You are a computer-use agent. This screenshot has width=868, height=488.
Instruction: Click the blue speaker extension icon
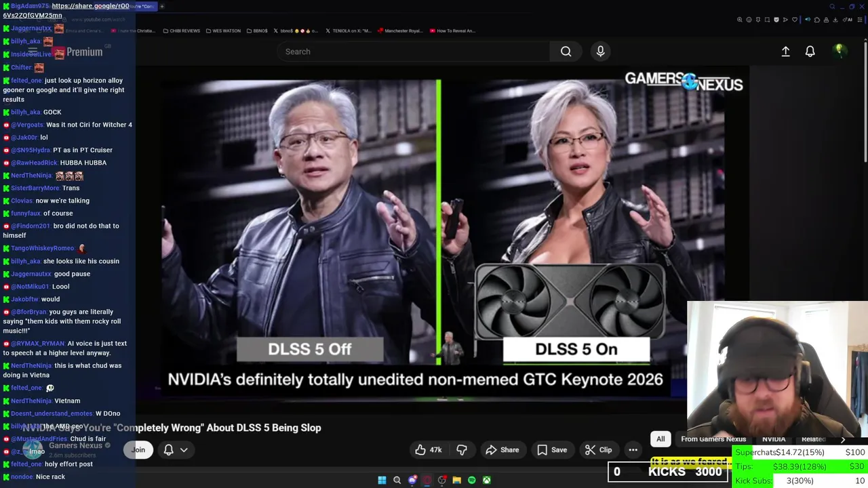tap(808, 20)
